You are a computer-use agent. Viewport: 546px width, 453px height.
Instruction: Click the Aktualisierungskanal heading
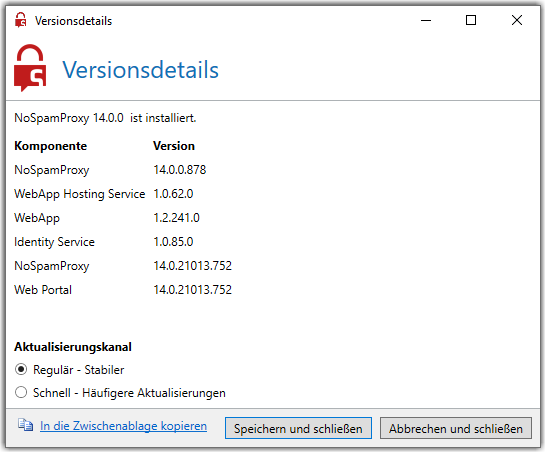point(73,347)
